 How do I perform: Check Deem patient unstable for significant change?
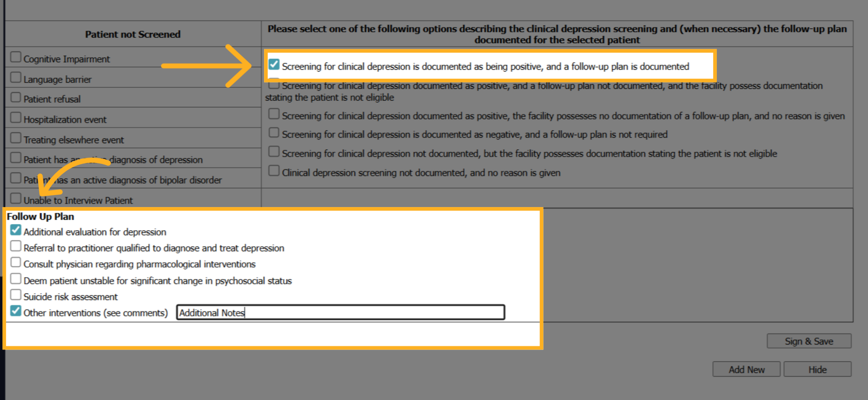16,279
